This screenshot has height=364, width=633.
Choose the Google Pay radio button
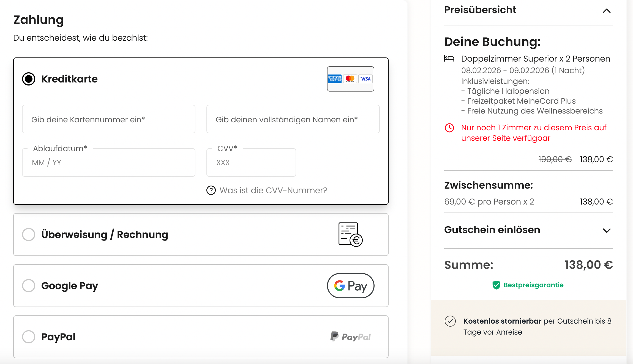click(29, 286)
